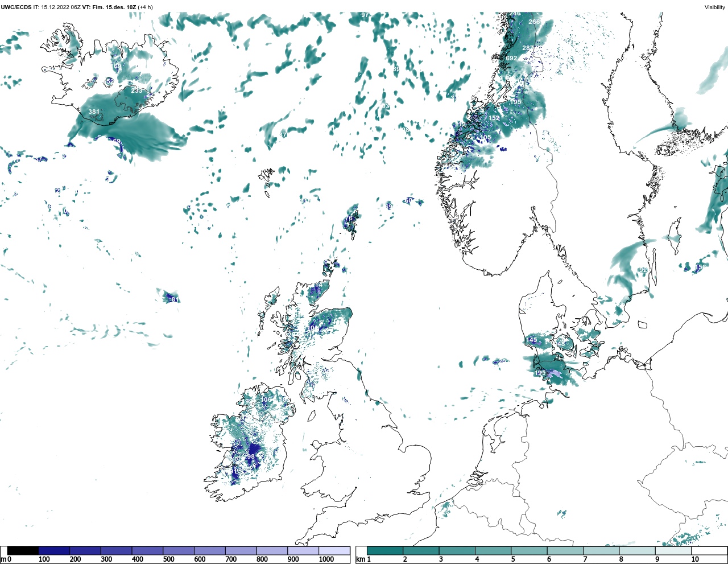Click the '381' value over southwest Iceland
The width and height of the screenshot is (728, 564).
94,112
